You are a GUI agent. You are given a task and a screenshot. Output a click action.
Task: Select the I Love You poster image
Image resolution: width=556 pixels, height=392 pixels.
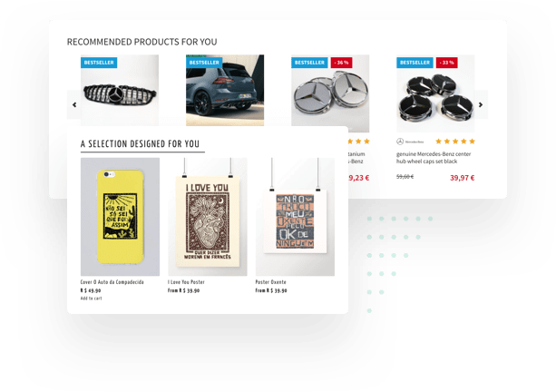coord(208,217)
